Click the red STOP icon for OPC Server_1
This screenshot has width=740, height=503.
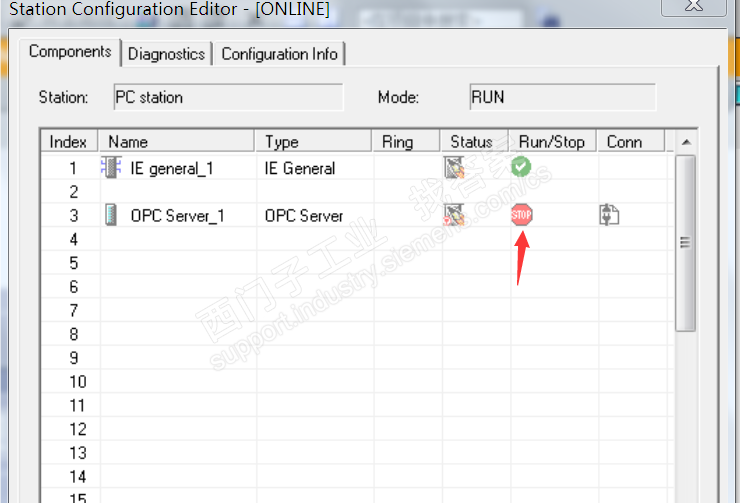(521, 215)
